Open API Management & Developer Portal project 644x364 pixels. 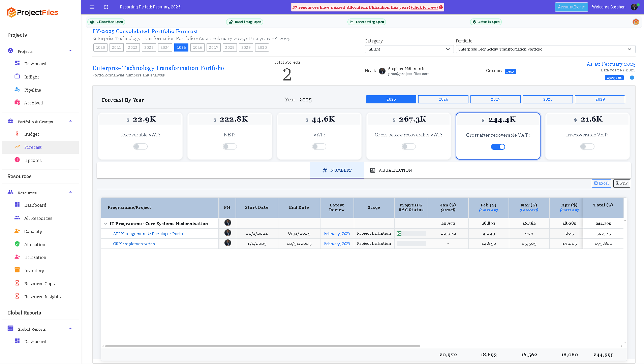click(149, 234)
